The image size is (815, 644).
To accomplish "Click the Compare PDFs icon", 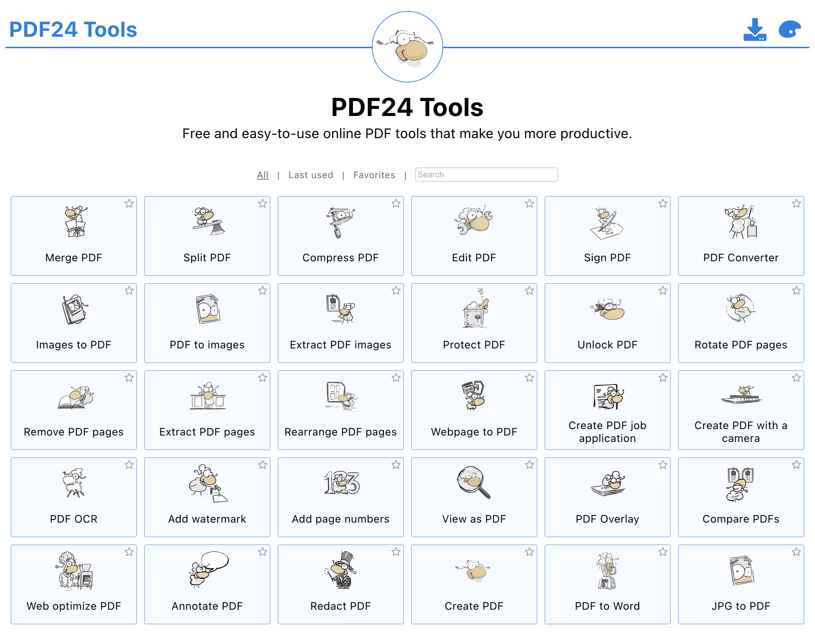I will (740, 484).
